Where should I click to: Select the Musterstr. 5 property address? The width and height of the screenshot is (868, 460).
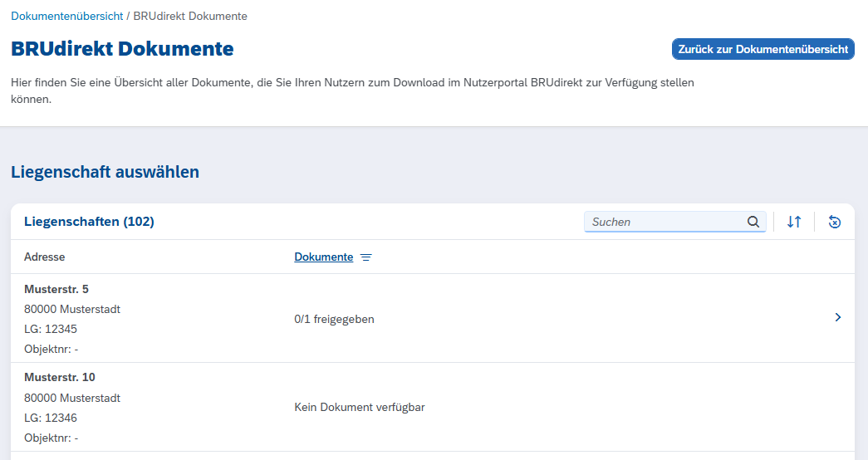pos(56,289)
